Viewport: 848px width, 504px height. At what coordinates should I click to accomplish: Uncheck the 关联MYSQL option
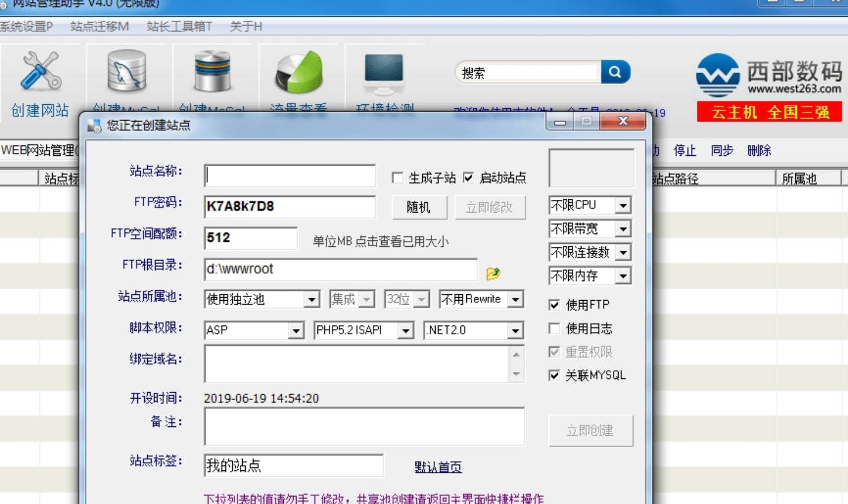(554, 375)
